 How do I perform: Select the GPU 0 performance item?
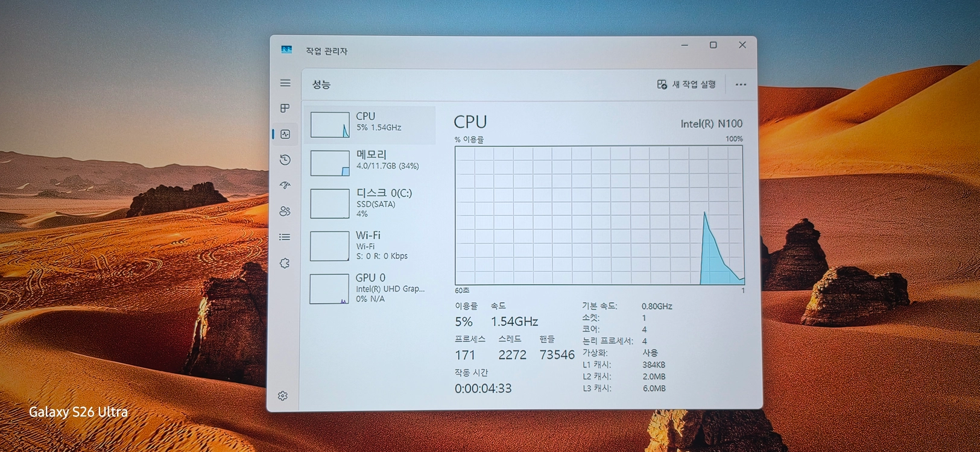(x=370, y=288)
